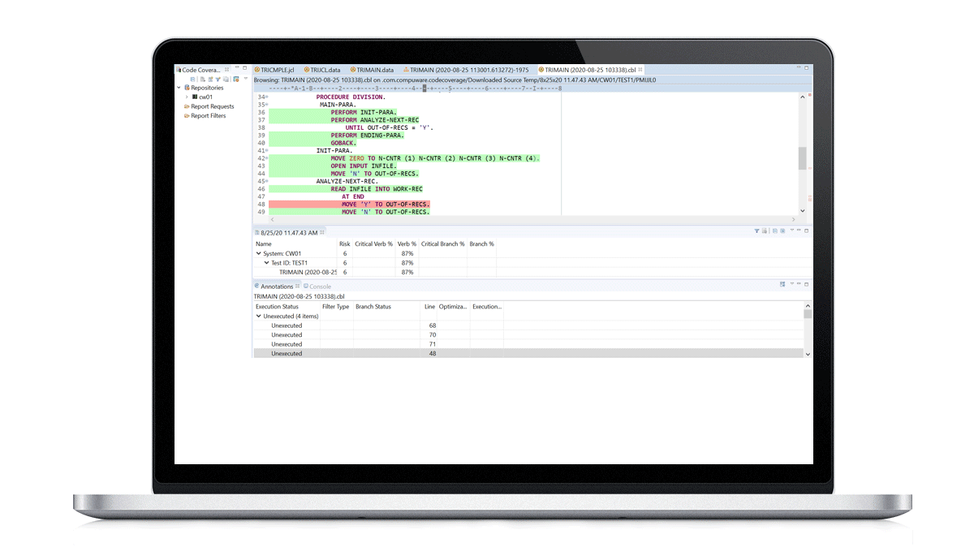Image resolution: width=974 pixels, height=560 pixels.
Task: Switch to the TRICMPLE.jcl tab
Action: click(x=277, y=70)
